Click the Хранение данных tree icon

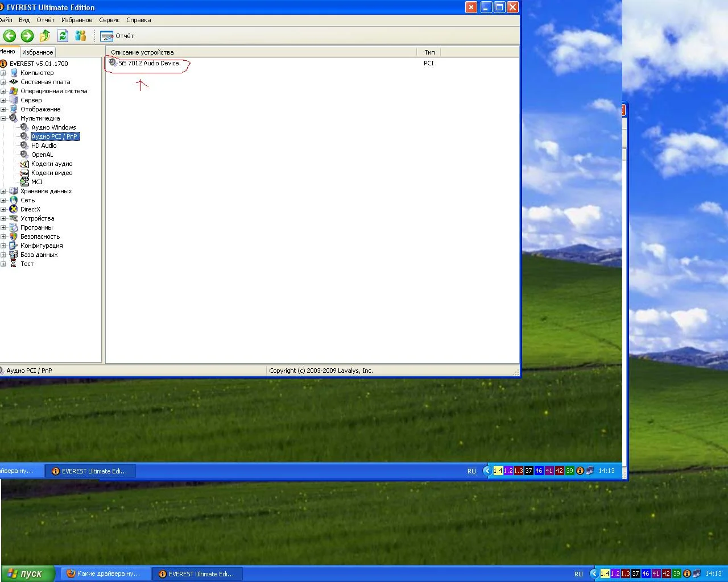14,191
